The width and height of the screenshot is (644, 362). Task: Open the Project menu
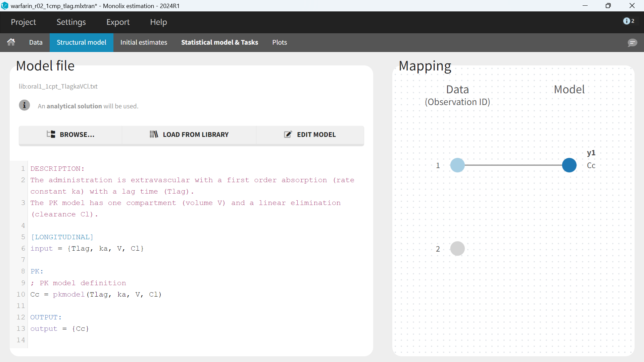[x=23, y=22]
